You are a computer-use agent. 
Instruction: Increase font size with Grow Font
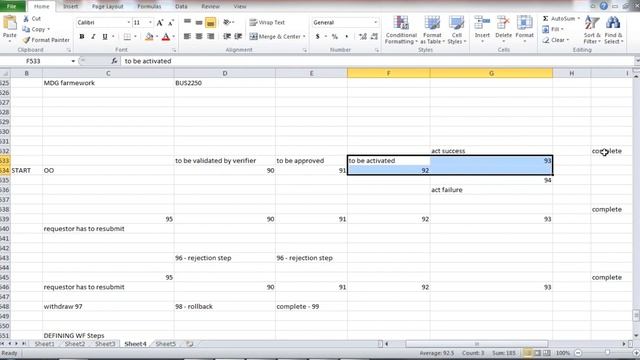pyautogui.click(x=160, y=23)
